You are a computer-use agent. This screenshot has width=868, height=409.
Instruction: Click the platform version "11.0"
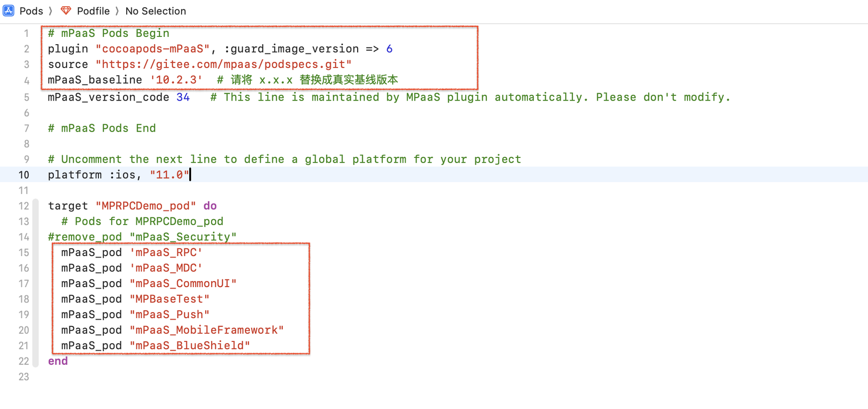[169, 175]
